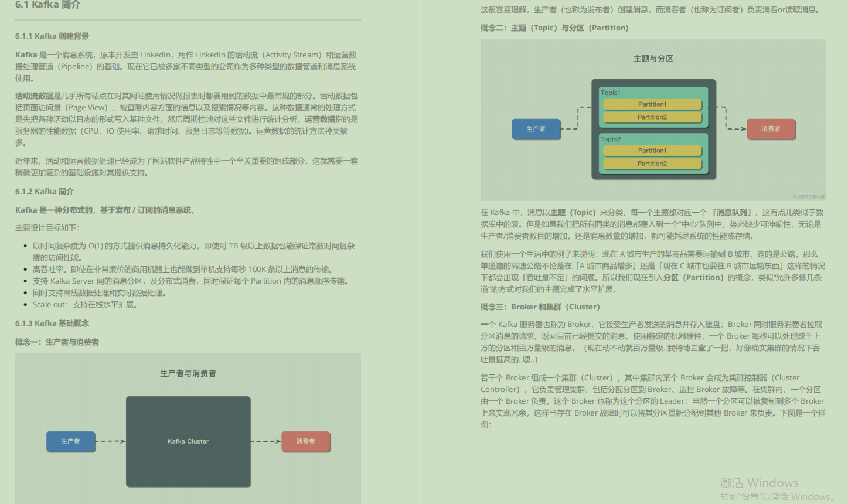The width and height of the screenshot is (848, 504).
Task: Click the heading '概念二：主题（Topic）与分区（Partition）'
Action: tap(554, 28)
